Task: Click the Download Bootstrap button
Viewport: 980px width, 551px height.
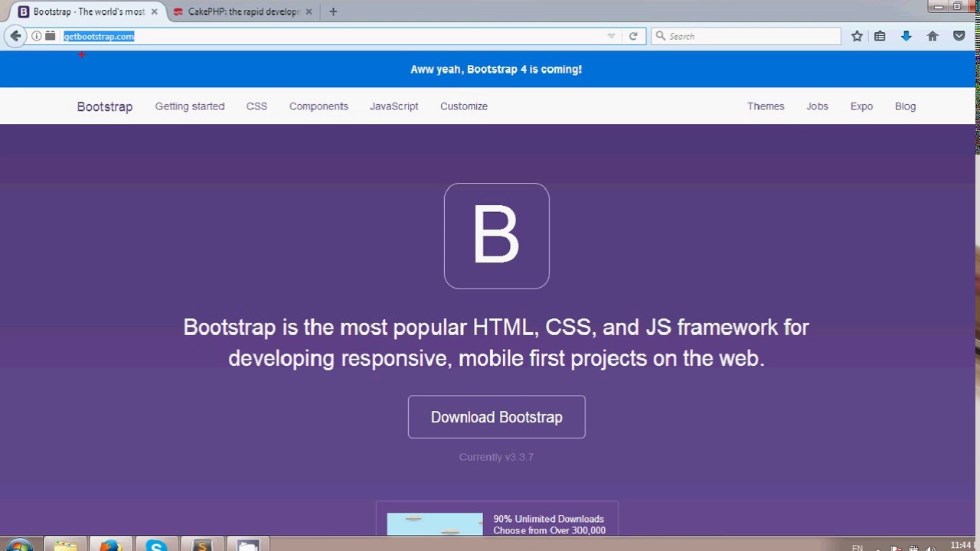Action: [x=497, y=417]
